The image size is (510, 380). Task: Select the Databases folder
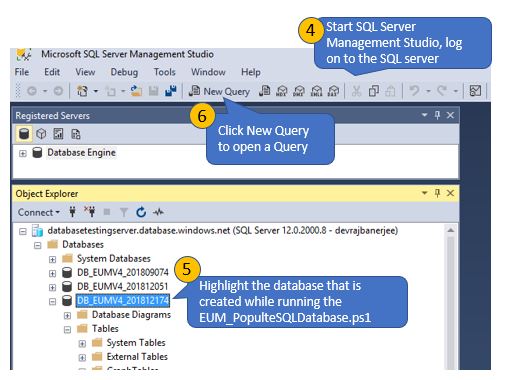[83, 245]
